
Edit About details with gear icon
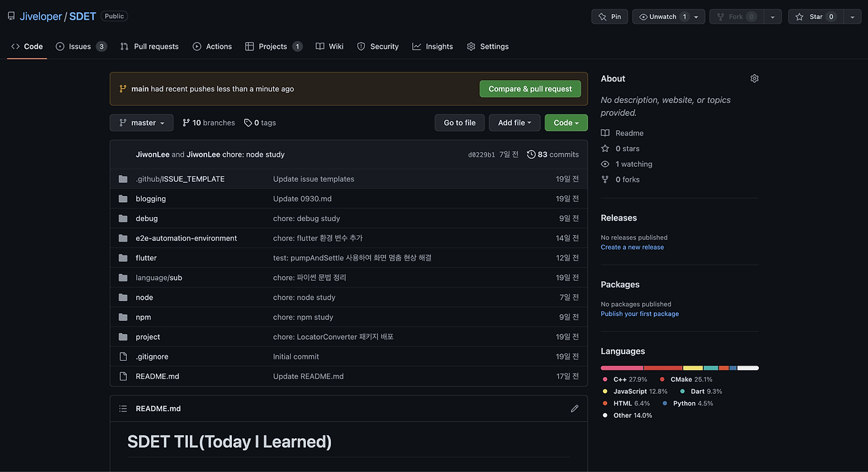point(754,79)
